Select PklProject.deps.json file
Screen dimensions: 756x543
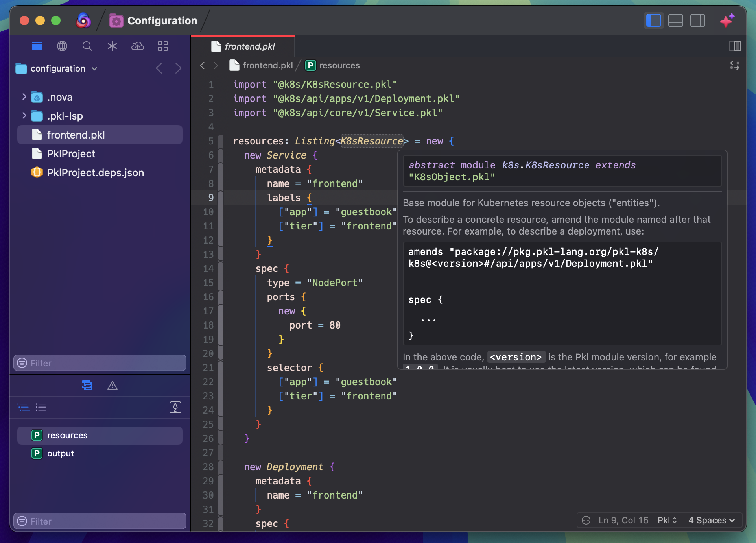click(100, 172)
